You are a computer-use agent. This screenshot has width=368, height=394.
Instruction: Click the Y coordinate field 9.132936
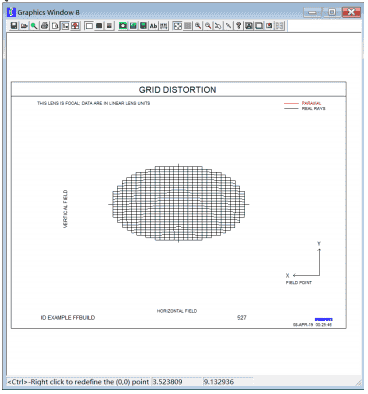point(228,382)
